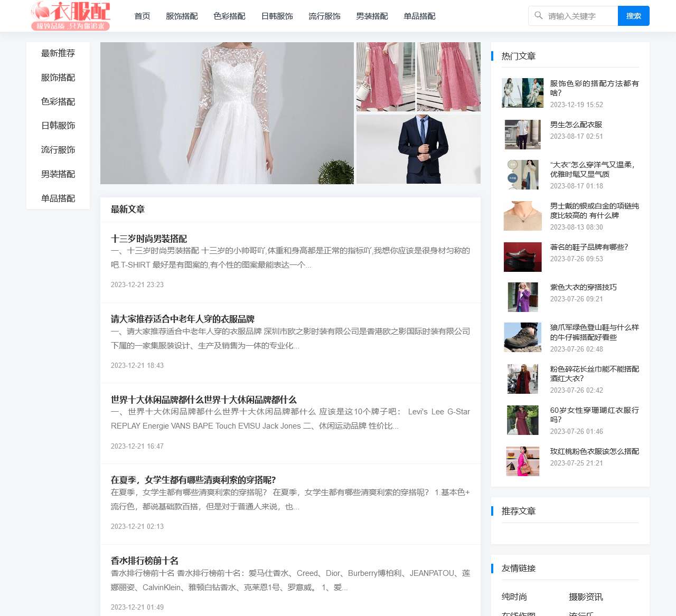Click the date 2023-12-21 16:47
The width and height of the screenshot is (676, 616).
click(137, 446)
